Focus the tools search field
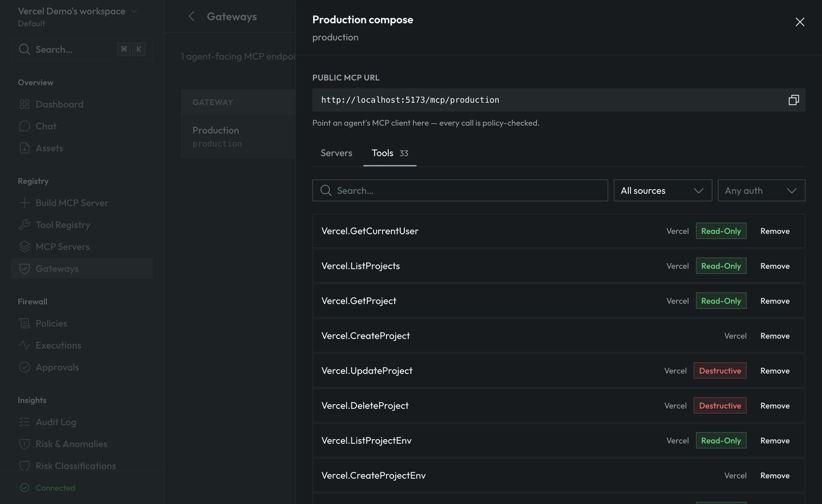 pyautogui.click(x=460, y=191)
